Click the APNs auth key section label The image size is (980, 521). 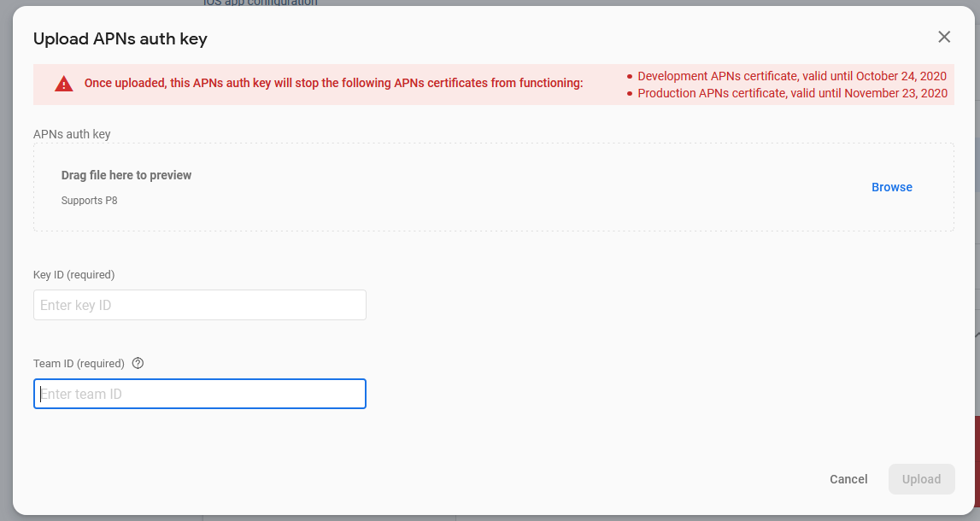(x=72, y=134)
